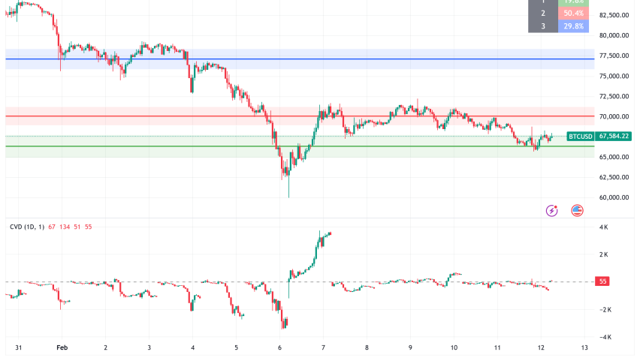Click the 13 date label on time axis
Screen dimensions: 640x364
pos(584,348)
